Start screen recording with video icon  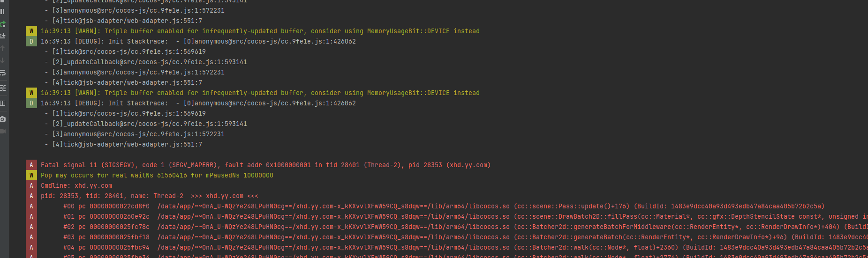coord(3,132)
